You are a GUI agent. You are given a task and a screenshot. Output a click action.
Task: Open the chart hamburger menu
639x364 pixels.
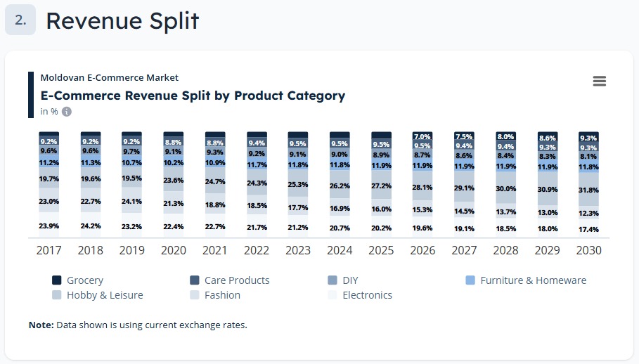pyautogui.click(x=599, y=82)
